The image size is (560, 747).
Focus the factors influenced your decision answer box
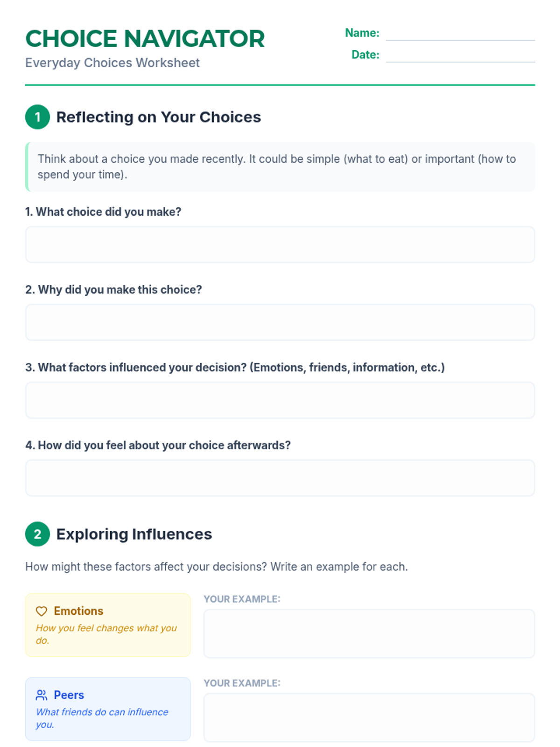pos(280,400)
